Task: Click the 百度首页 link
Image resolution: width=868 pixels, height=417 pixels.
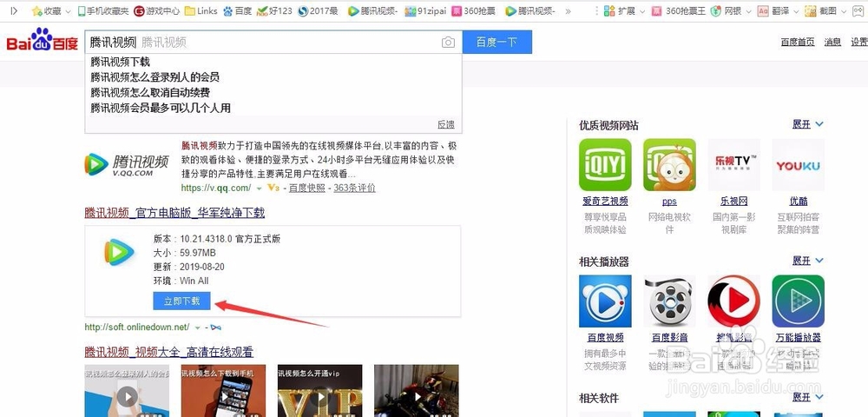Action: (798, 42)
